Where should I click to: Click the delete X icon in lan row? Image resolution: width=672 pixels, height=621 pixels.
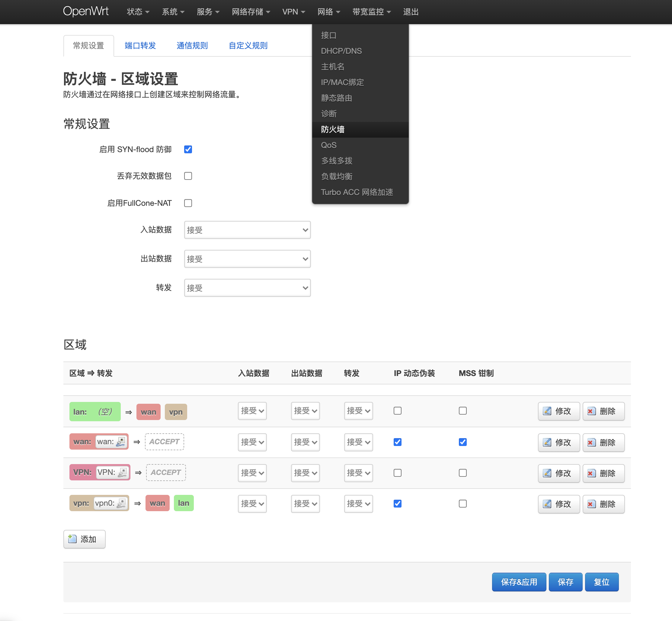(x=591, y=411)
